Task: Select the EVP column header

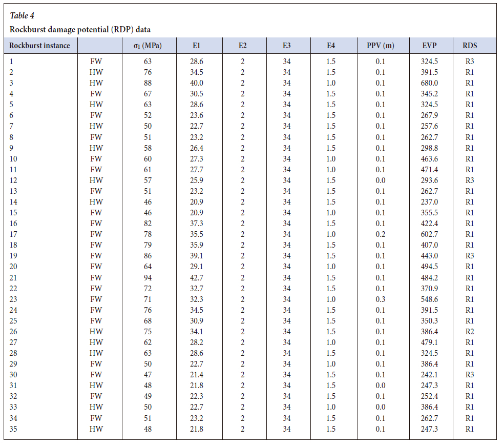Action: 429,46
